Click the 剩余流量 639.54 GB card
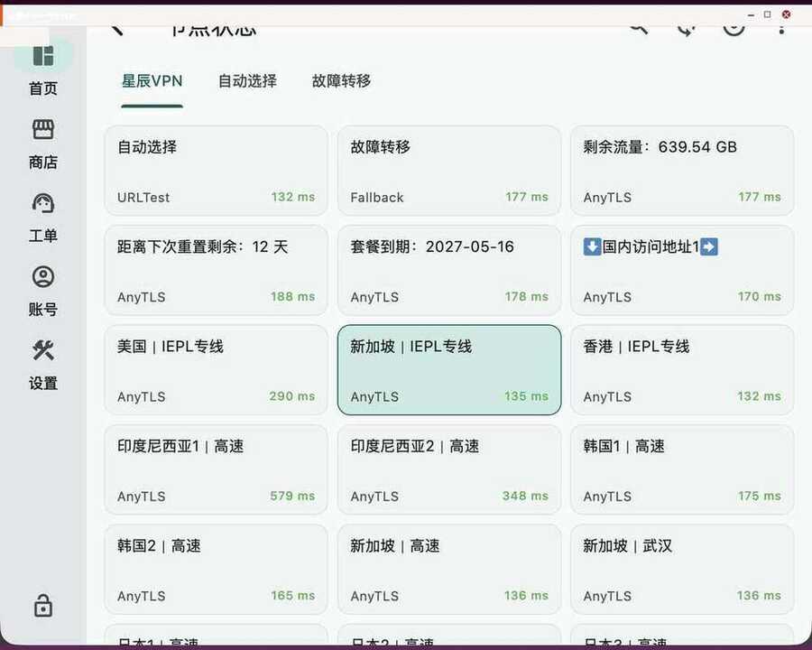The height and width of the screenshot is (650, 812). point(682,171)
